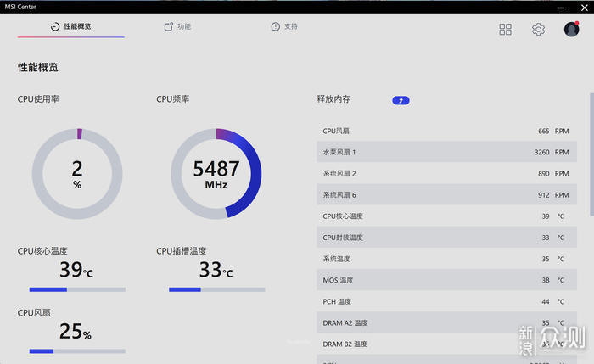This screenshot has height=364, width=594.
Task: Select the DRAM B2 温度 row
Action: point(446,344)
